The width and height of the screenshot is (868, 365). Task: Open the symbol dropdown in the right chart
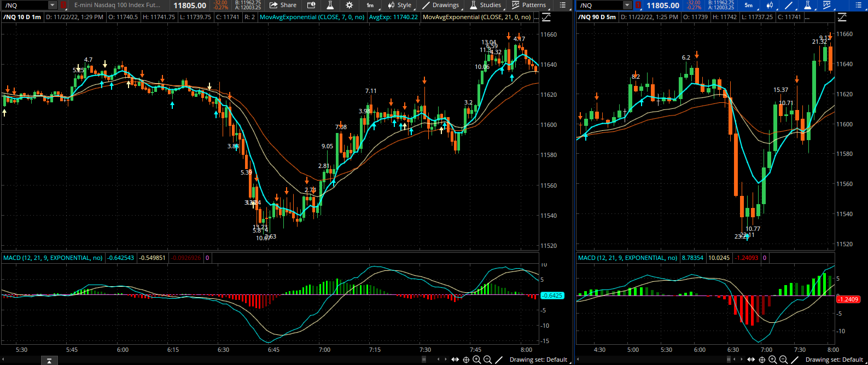[627, 5]
